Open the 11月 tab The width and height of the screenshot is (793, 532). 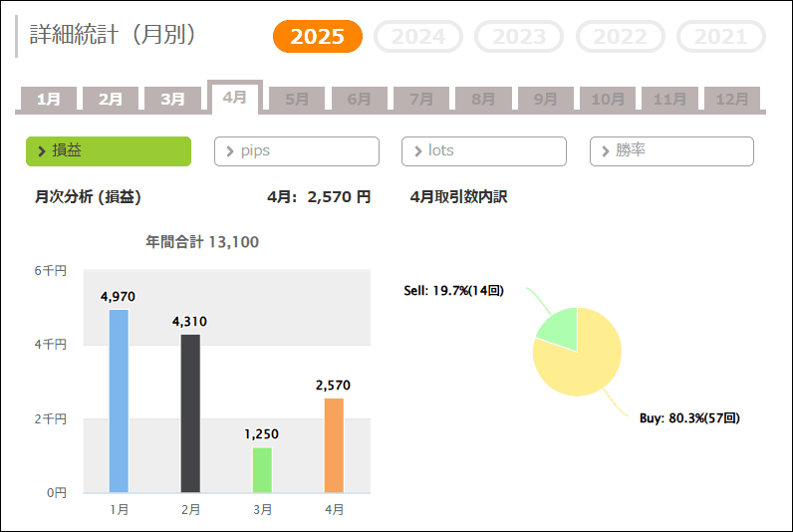[669, 99]
